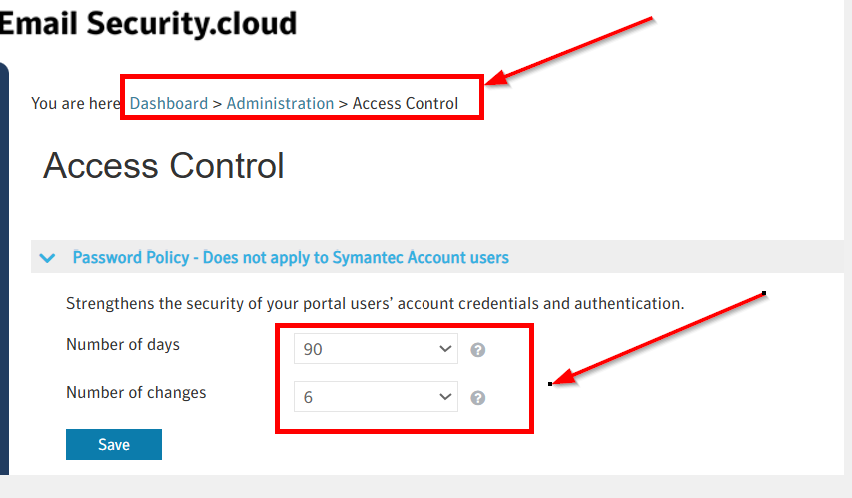Open help icon beside Number of days
Screen dimensions: 852x498
coord(478,350)
